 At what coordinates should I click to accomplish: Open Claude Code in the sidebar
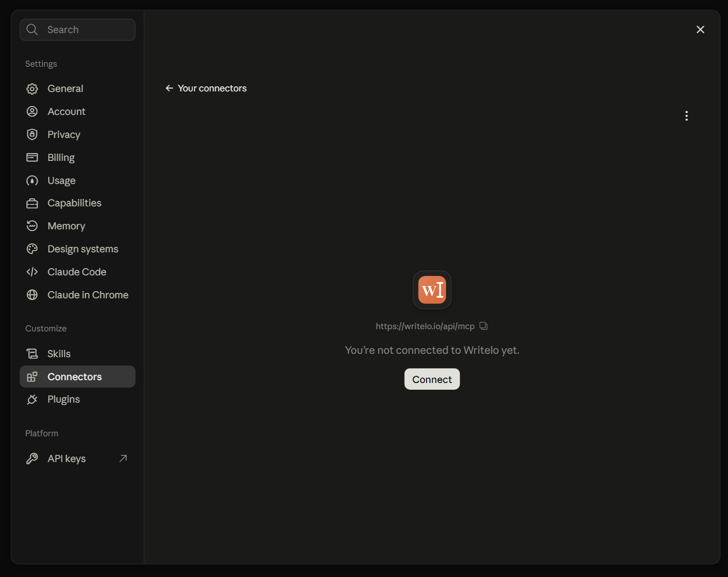(x=77, y=272)
